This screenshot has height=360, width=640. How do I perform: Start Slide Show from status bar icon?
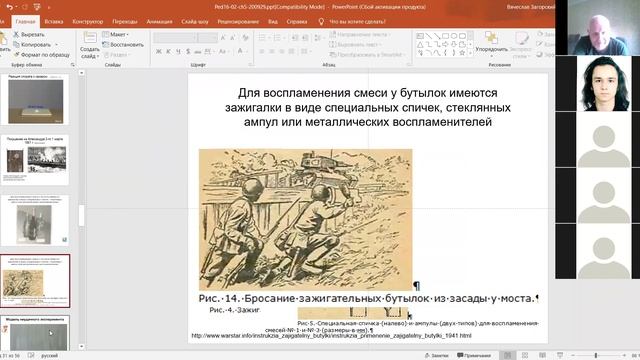coord(560,356)
